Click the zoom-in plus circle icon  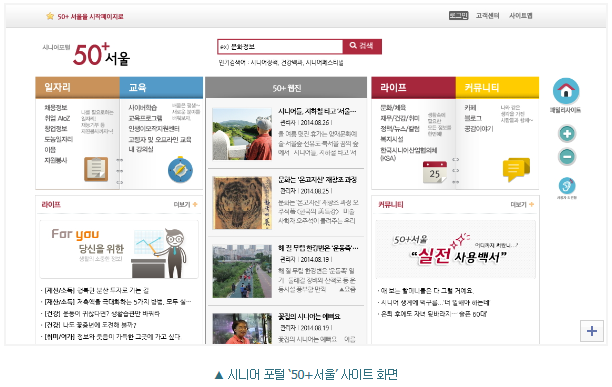click(567, 133)
